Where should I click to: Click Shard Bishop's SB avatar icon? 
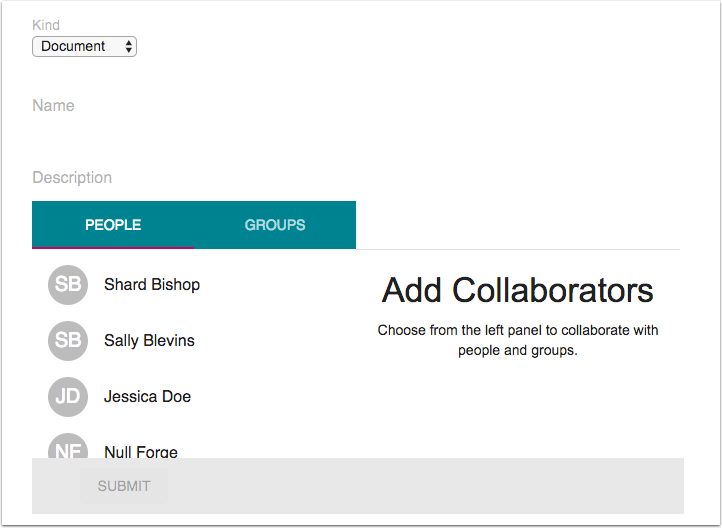pyautogui.click(x=68, y=284)
